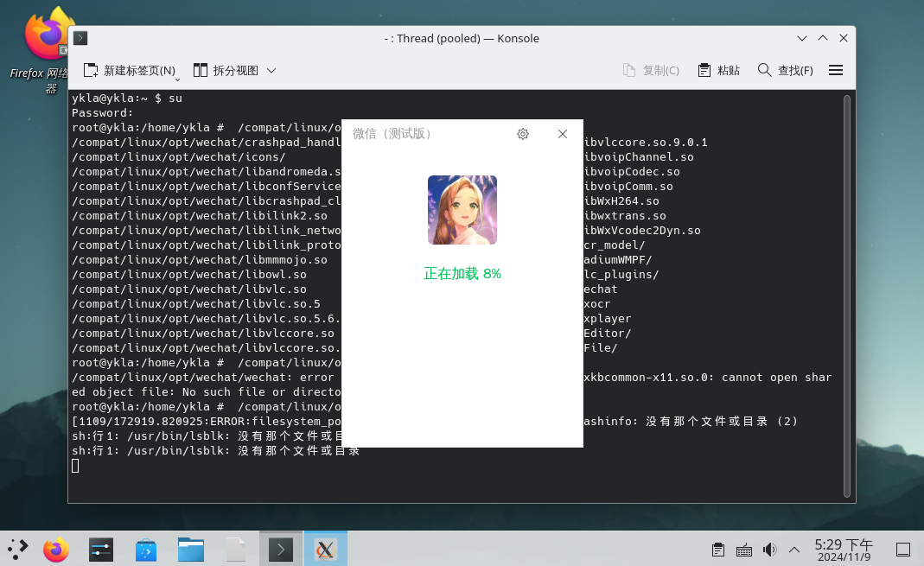This screenshot has height=566, width=924.
Task: Maximize the Konsole window
Action: coord(823,38)
